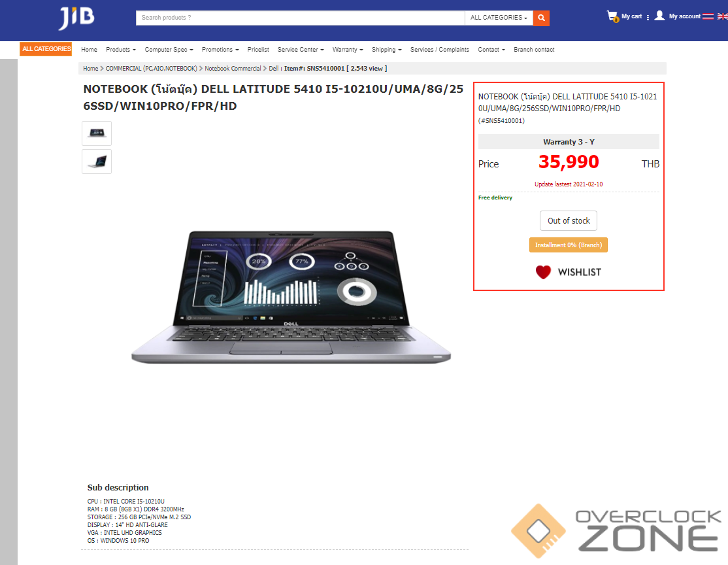Screen dimensions: 728x565
Task: Click the Out of stock button
Action: (569, 221)
